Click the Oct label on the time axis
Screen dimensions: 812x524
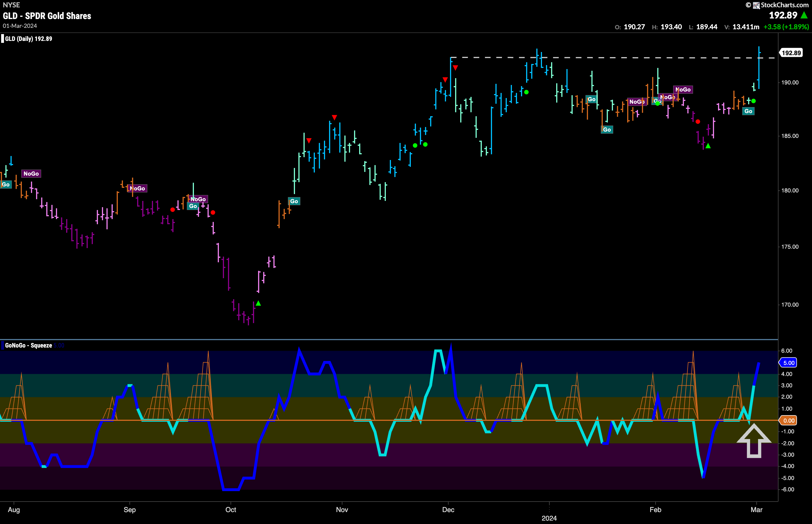[231, 510]
